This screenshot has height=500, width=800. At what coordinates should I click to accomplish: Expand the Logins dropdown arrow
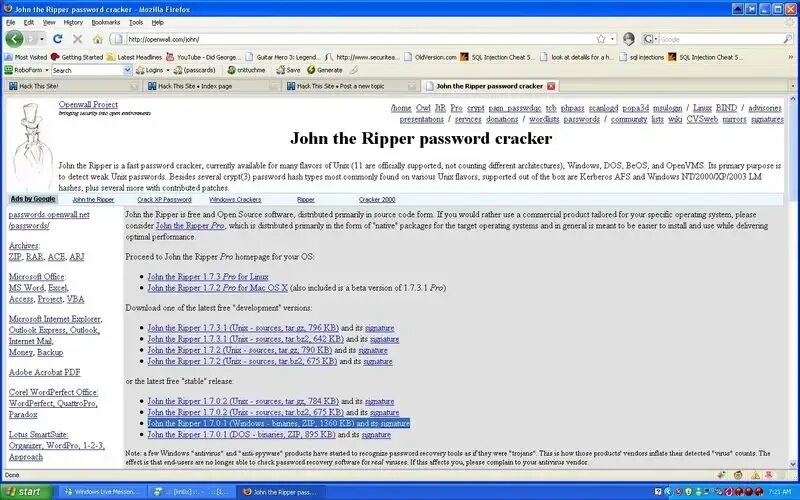tap(168, 70)
